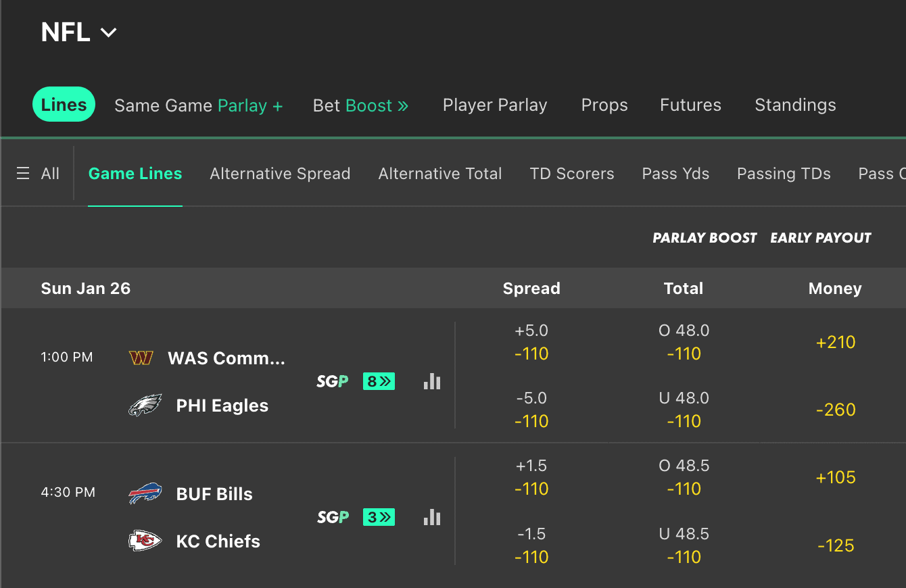Expand the 8 same game parlay offers

(379, 381)
